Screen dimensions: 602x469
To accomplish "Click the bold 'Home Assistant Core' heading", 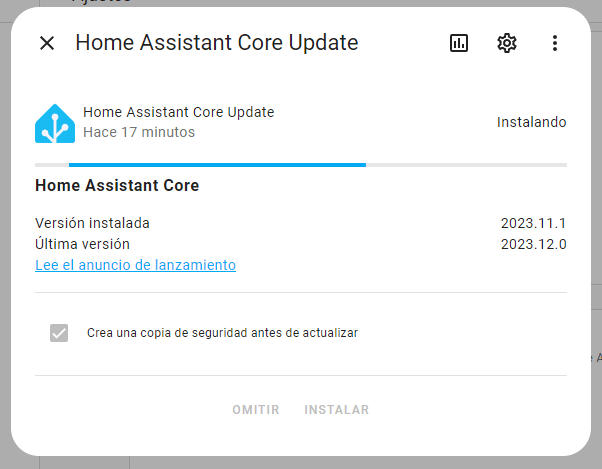I will pos(117,186).
